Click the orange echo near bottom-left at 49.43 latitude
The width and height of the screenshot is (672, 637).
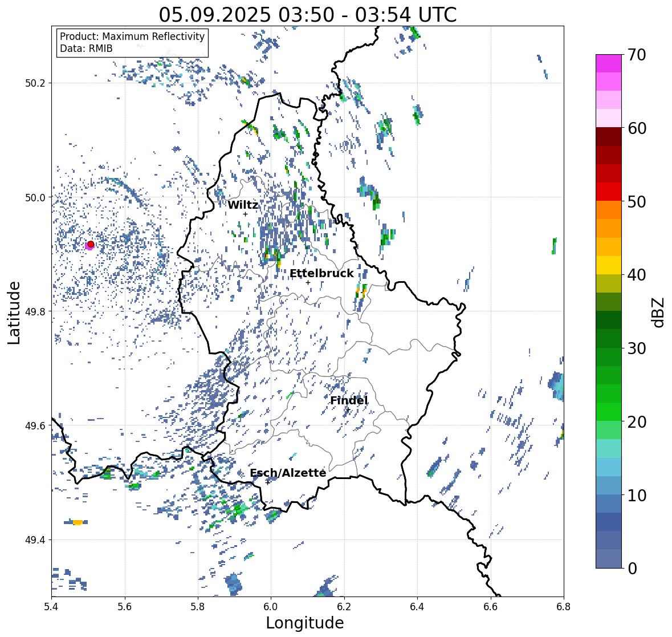(x=78, y=522)
